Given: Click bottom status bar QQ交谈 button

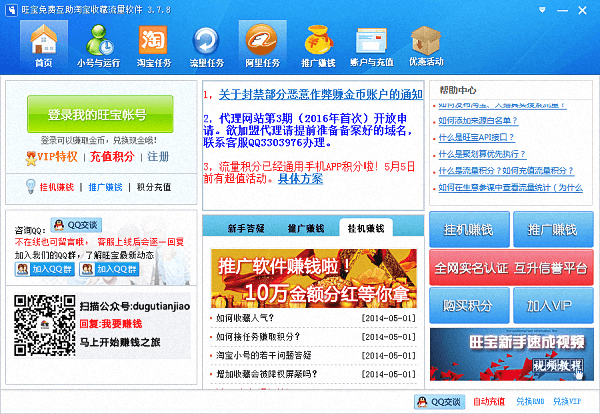Looking at the screenshot, I should [440, 402].
